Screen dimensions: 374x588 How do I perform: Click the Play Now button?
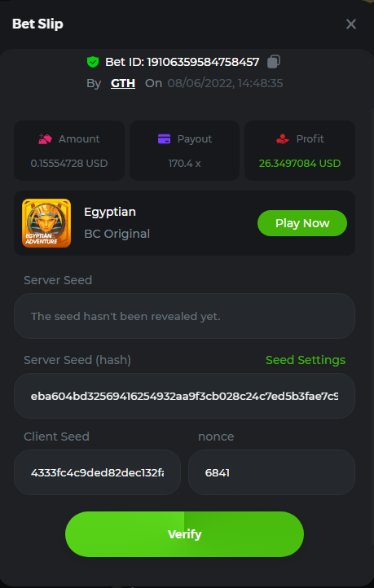coord(302,223)
